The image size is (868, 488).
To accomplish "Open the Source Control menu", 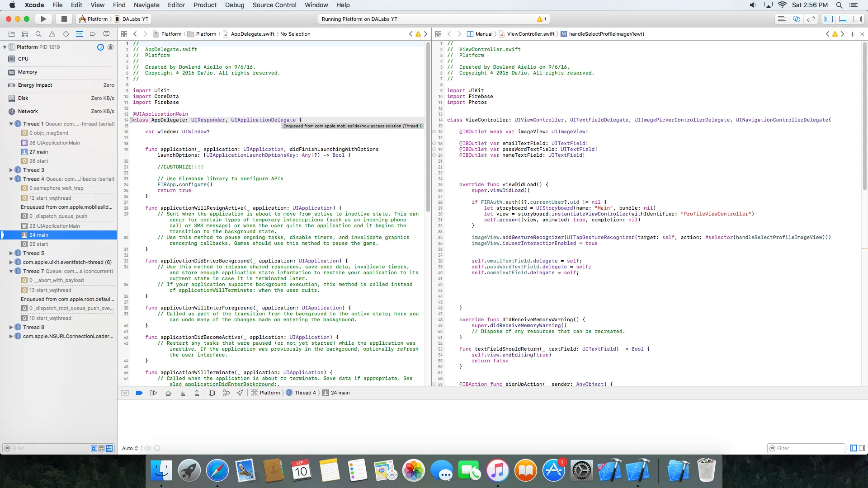I will [274, 5].
